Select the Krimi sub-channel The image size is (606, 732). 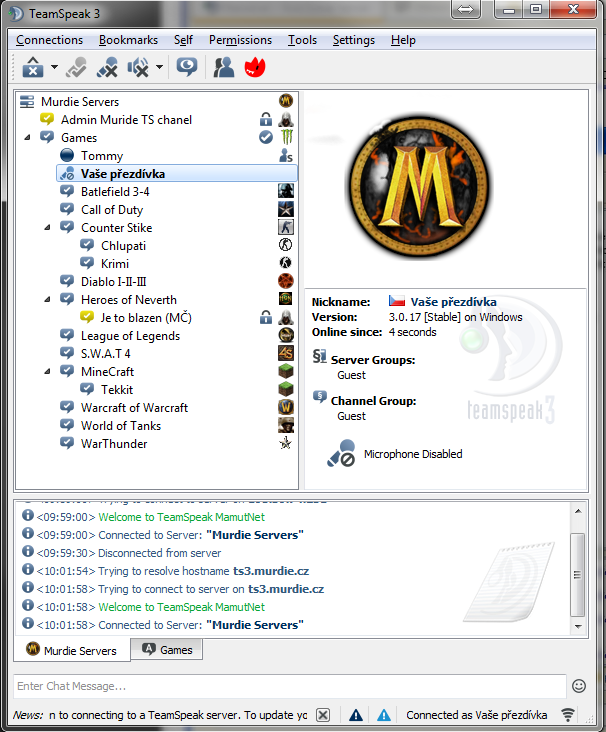pos(114,264)
